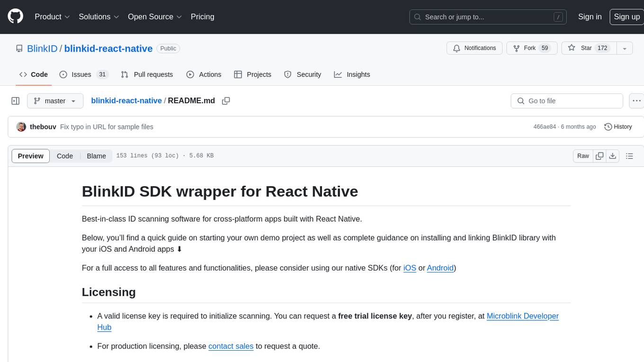Viewport: 644px width, 362px height.
Task: Click the Issues count badge 31
Action: point(102,74)
